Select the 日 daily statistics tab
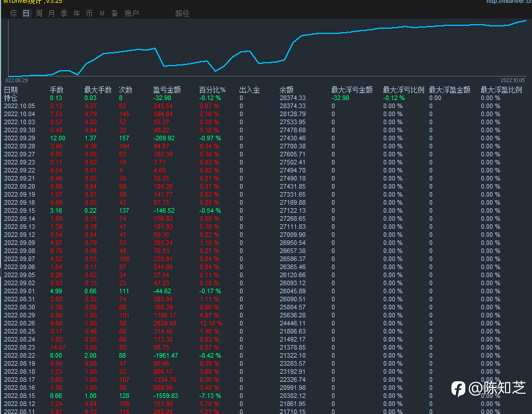 click(26, 13)
